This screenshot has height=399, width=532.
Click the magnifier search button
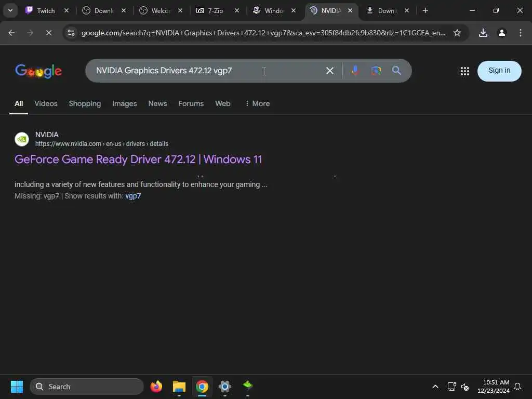396,71
